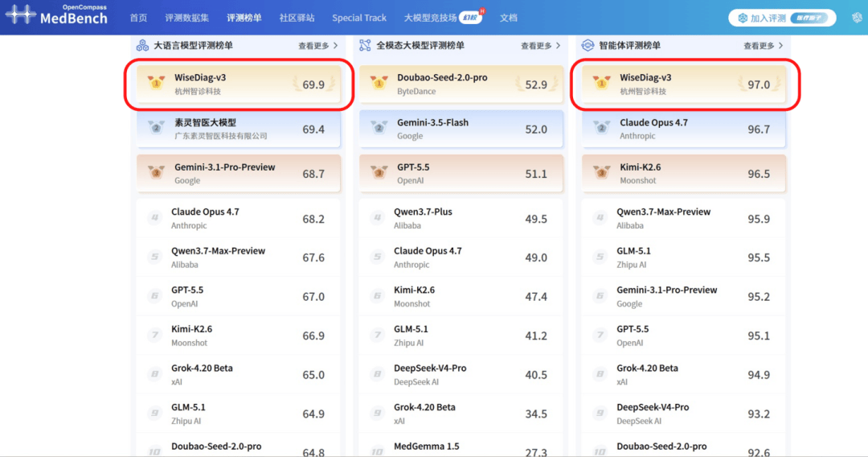Click the 全模态大模型评测榜单 heading

420,45
